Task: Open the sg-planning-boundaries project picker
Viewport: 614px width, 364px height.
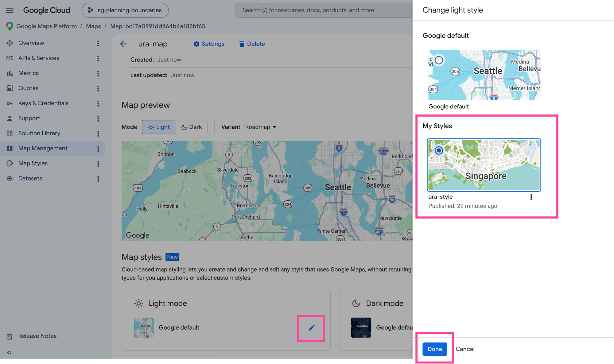Action: tap(125, 10)
